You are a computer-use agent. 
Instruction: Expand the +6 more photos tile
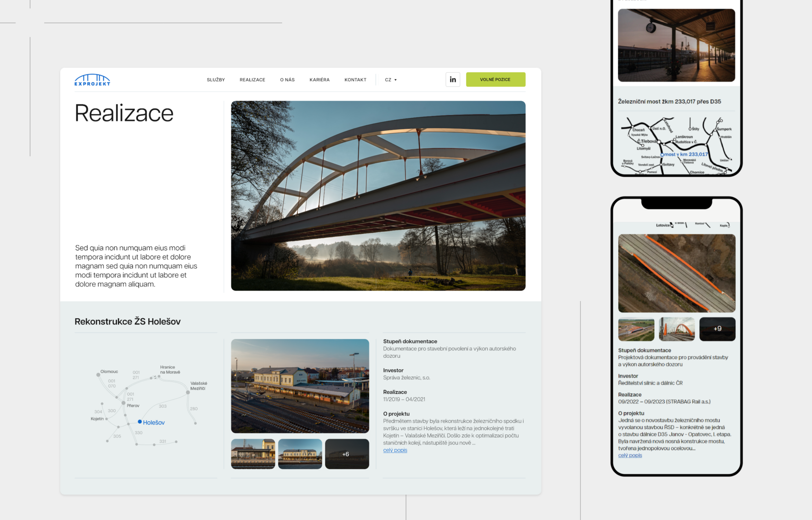tap(347, 454)
